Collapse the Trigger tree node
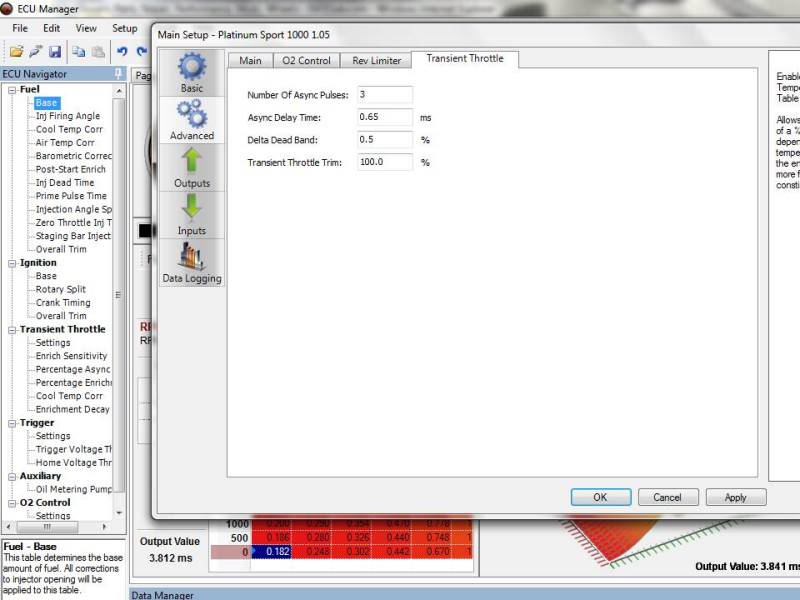The height and width of the screenshot is (600, 800). point(12,423)
